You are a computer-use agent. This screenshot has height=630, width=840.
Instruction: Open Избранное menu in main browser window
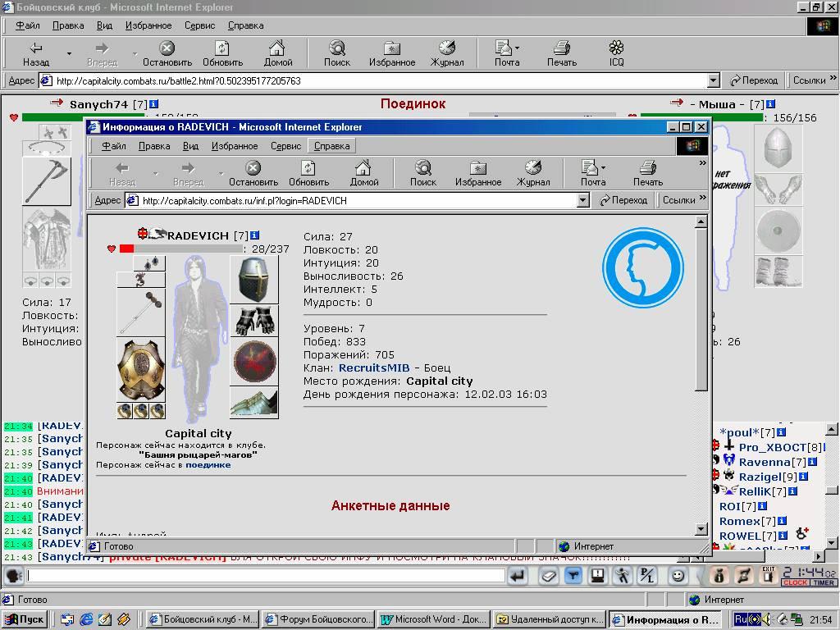click(148, 25)
